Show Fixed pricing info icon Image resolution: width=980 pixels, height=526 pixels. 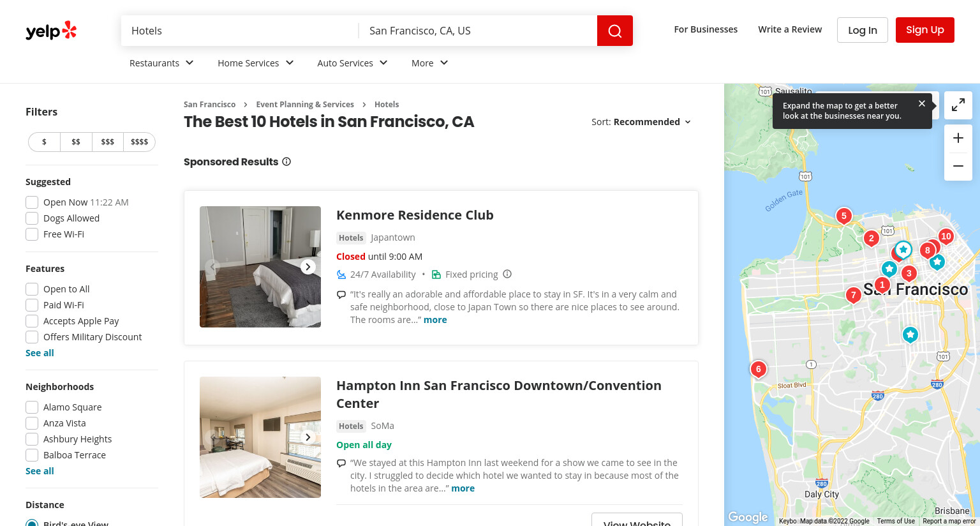click(x=507, y=274)
